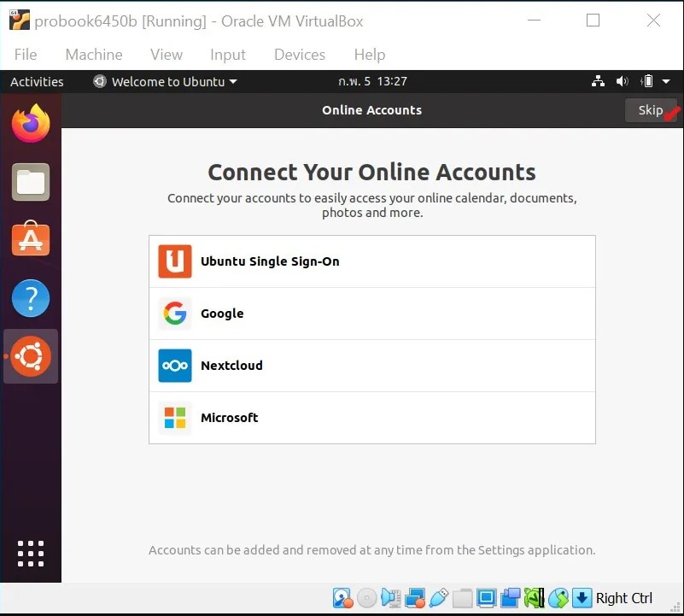
Task: Open the Welcome to Ubuntu menu
Action: point(164,81)
